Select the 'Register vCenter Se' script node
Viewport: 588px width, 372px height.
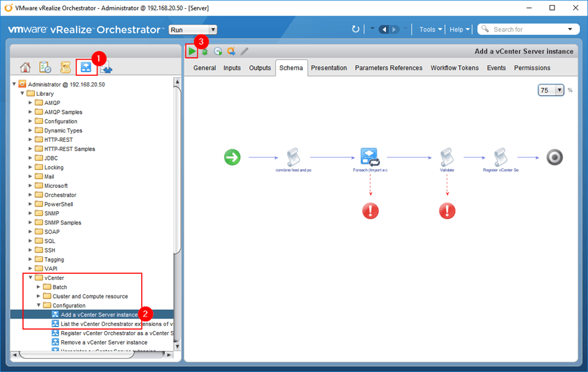click(x=501, y=157)
